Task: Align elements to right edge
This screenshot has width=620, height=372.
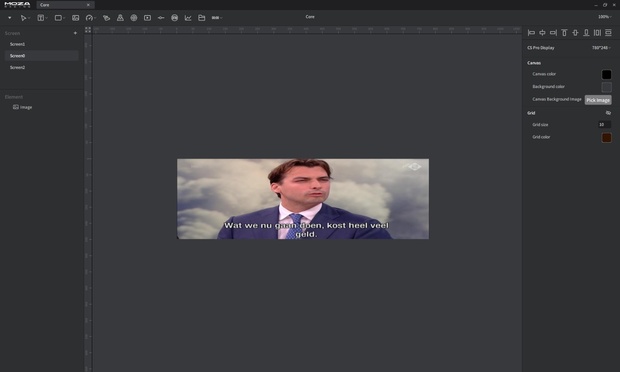Action: pyautogui.click(x=554, y=33)
